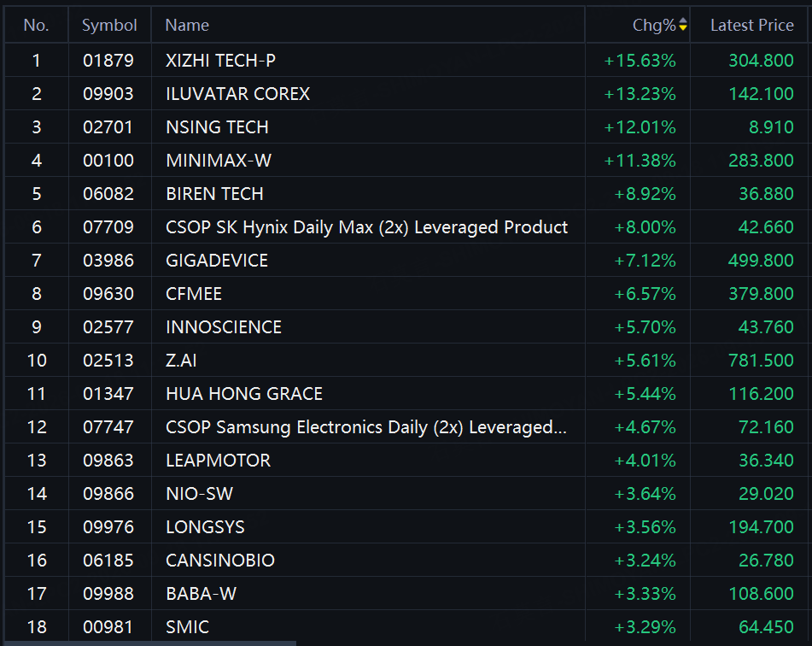
Task: Click the Symbol column header
Action: click(x=109, y=25)
